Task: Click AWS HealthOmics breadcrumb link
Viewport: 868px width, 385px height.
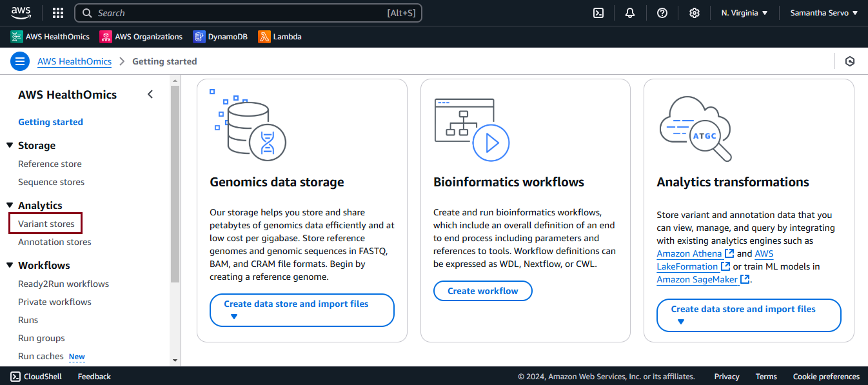Action: 74,62
